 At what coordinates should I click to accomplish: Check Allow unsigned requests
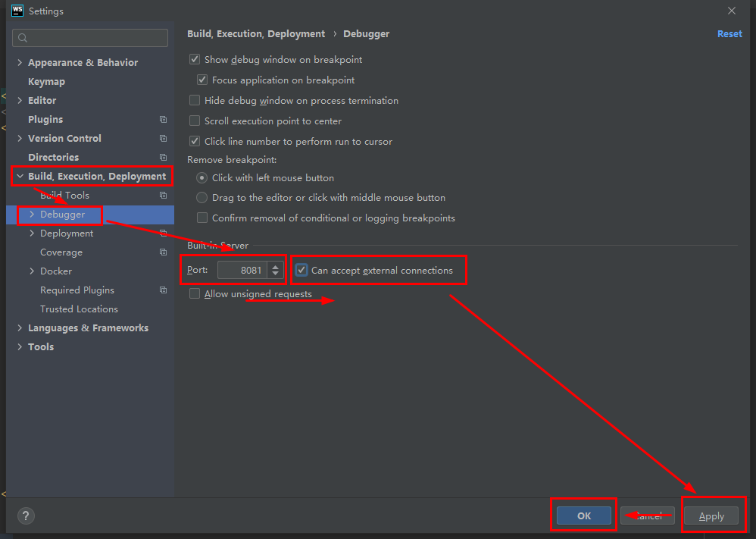[x=194, y=293]
